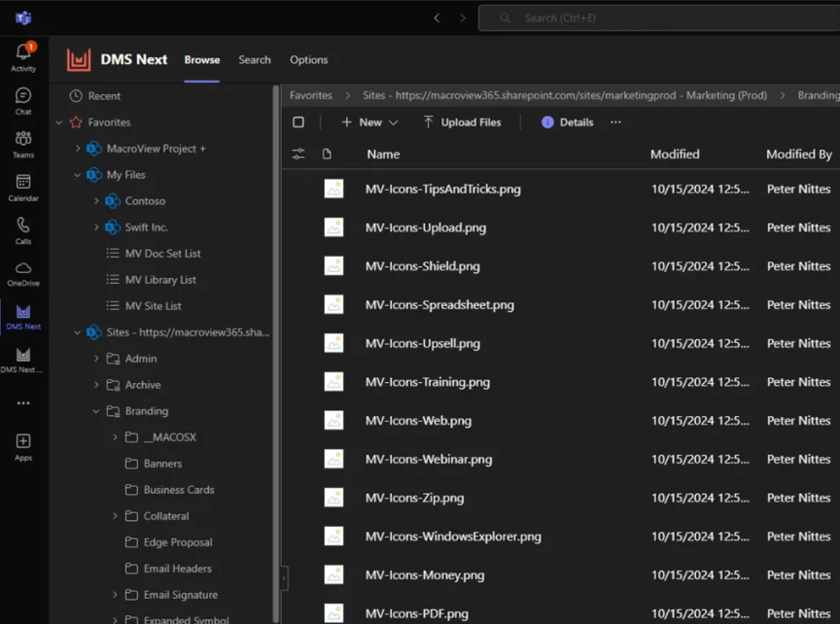Go back with the left arrow
The width and height of the screenshot is (840, 624).
coord(437,18)
